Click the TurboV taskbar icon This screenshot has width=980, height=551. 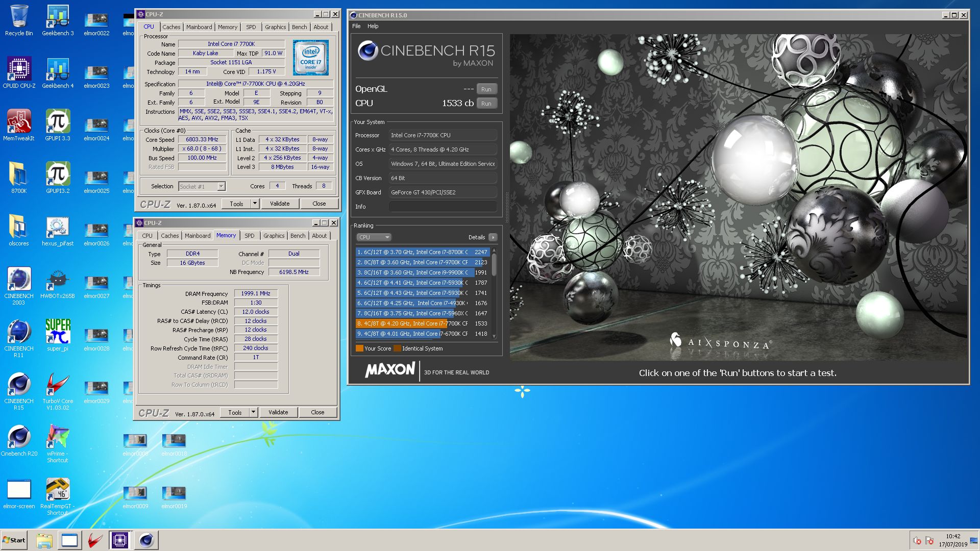(x=94, y=540)
